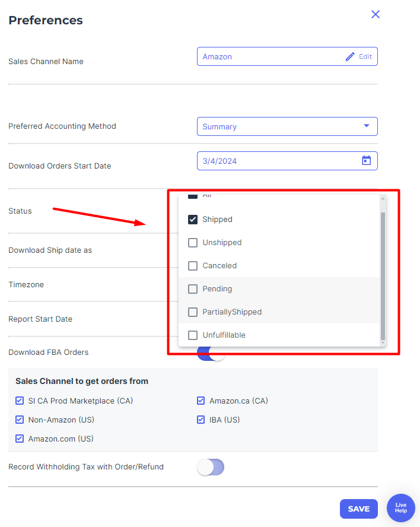The image size is (420, 527).
Task: Toggle the Download FBA Orders switch
Action: coord(211,354)
